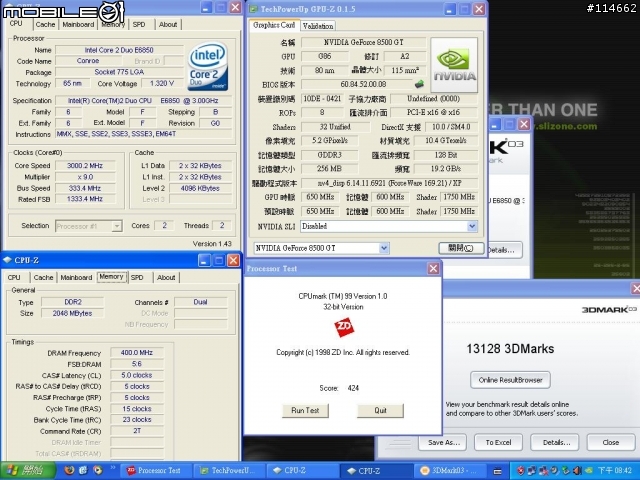Open Cache tab in the upper CPU-Z window

45,24
